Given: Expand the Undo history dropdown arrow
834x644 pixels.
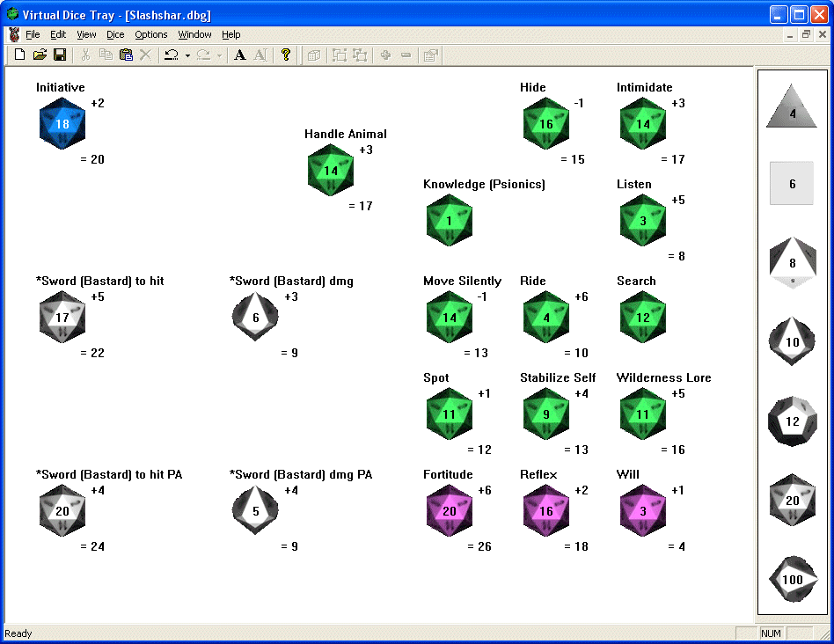Looking at the screenshot, I should (x=187, y=55).
